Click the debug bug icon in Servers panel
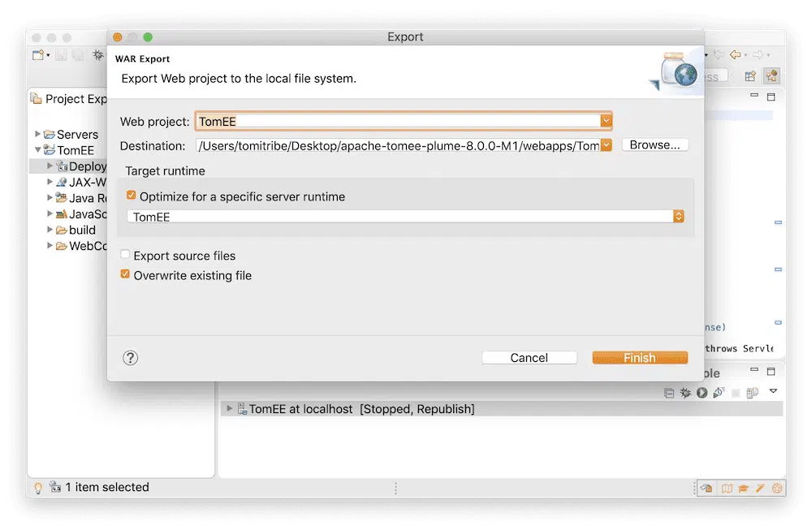Screen dimensions: 812x530 (x=685, y=393)
